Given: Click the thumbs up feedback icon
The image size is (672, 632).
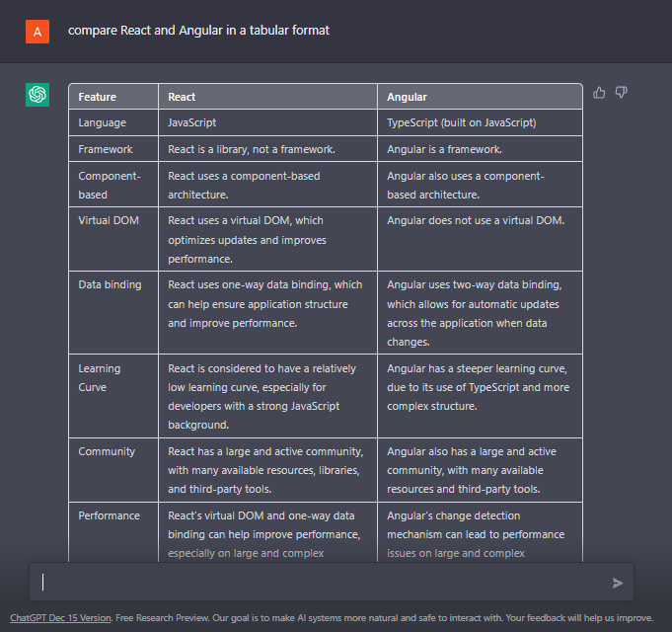Looking at the screenshot, I should coord(599,93).
